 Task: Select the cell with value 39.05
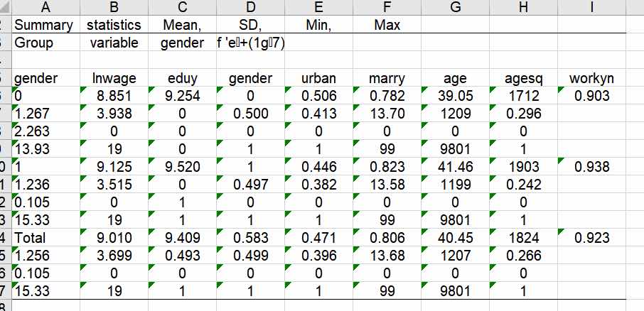click(455, 96)
